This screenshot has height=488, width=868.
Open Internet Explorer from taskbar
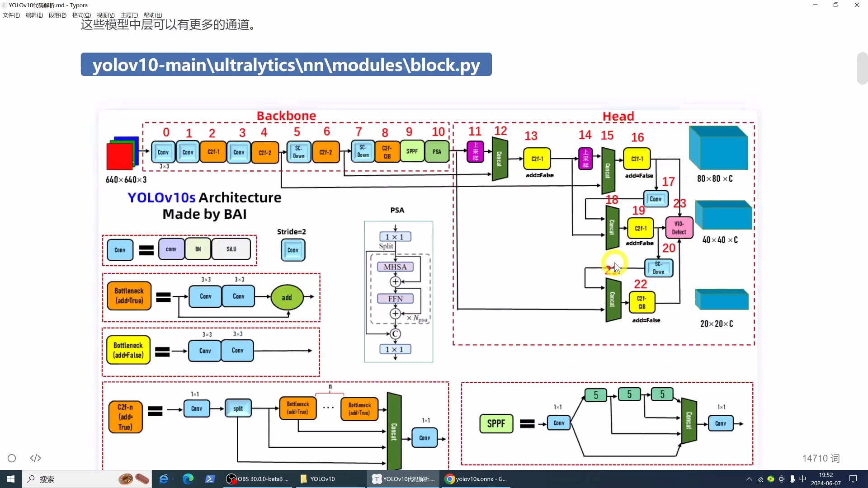click(164, 479)
